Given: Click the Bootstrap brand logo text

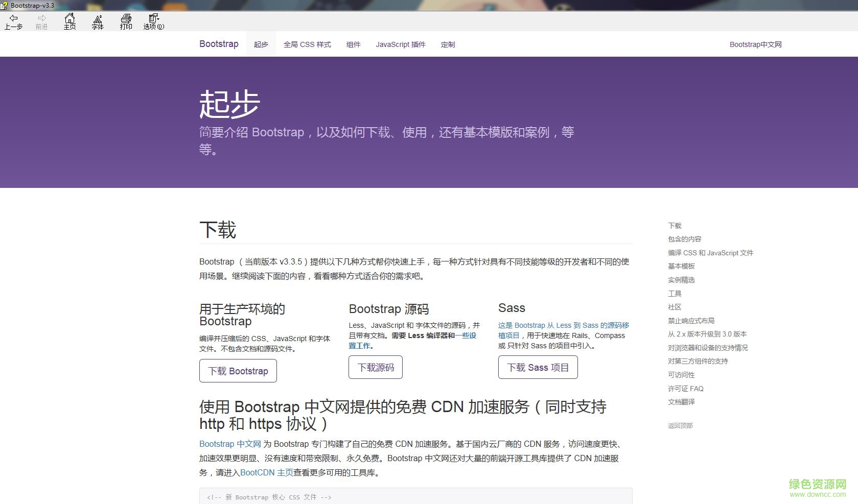Looking at the screenshot, I should [x=219, y=44].
